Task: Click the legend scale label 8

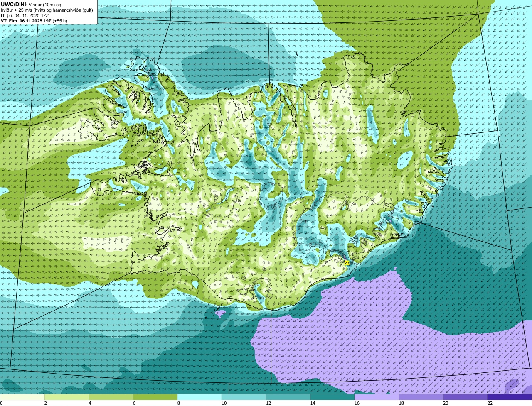Action: [x=179, y=403]
